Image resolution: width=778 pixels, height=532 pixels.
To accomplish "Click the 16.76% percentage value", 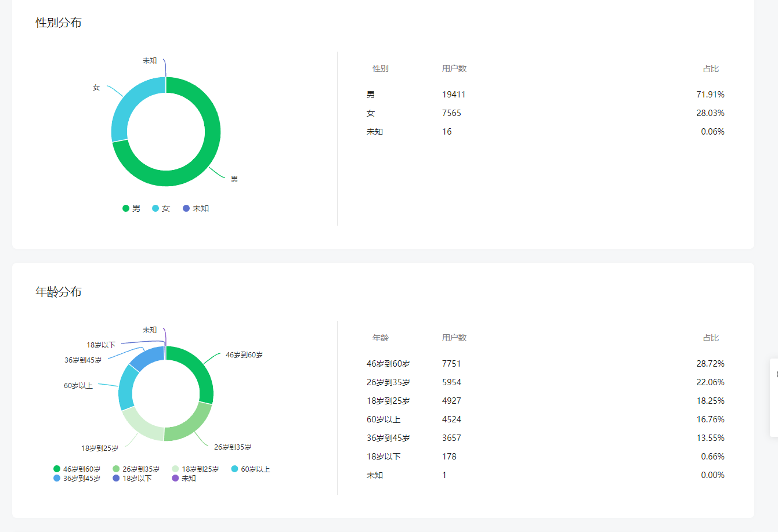I will [x=710, y=419].
